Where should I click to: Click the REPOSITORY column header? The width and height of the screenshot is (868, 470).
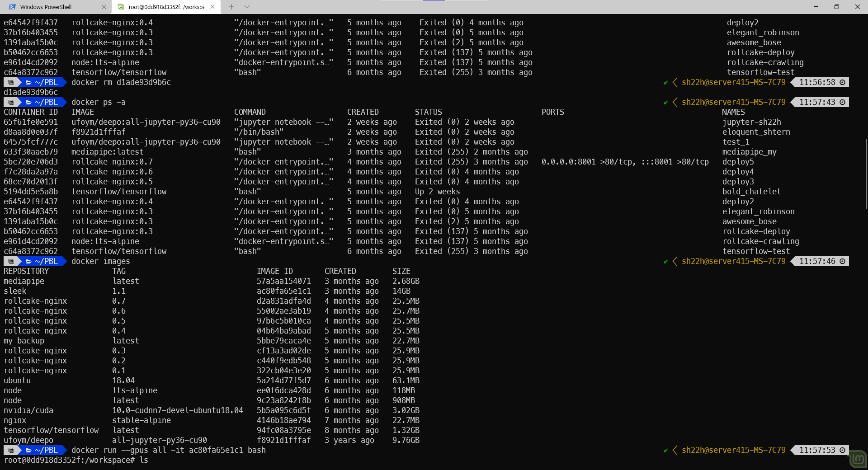pos(26,271)
